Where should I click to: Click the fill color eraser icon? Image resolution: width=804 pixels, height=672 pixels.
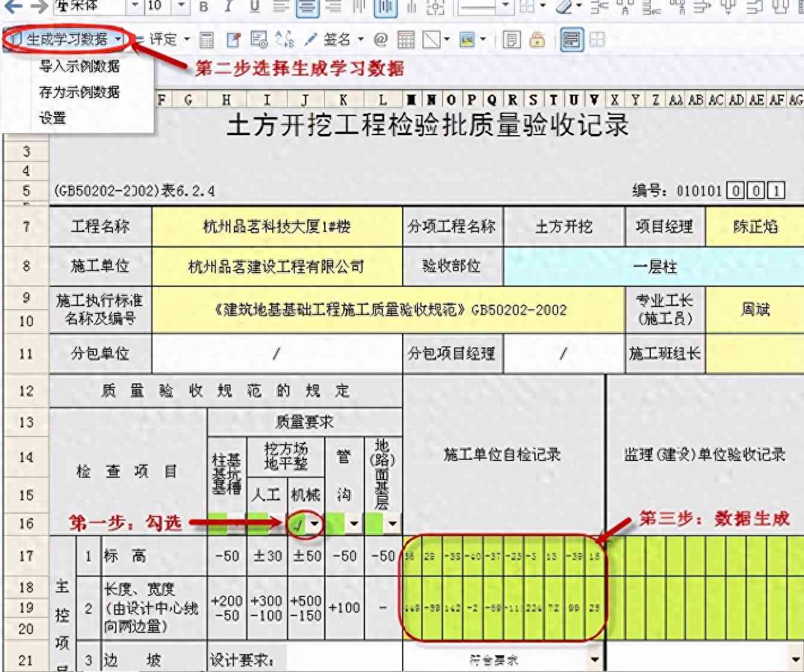click(x=564, y=7)
